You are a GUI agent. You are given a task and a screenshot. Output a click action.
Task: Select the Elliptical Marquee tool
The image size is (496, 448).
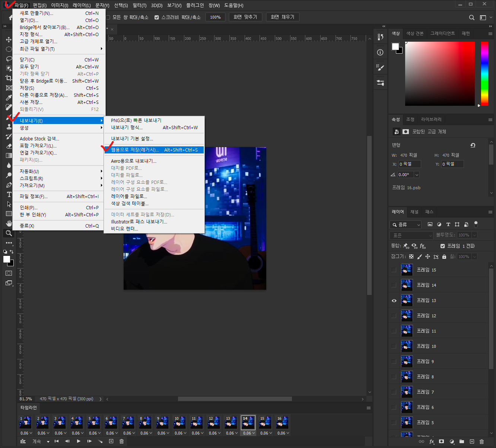point(9,49)
